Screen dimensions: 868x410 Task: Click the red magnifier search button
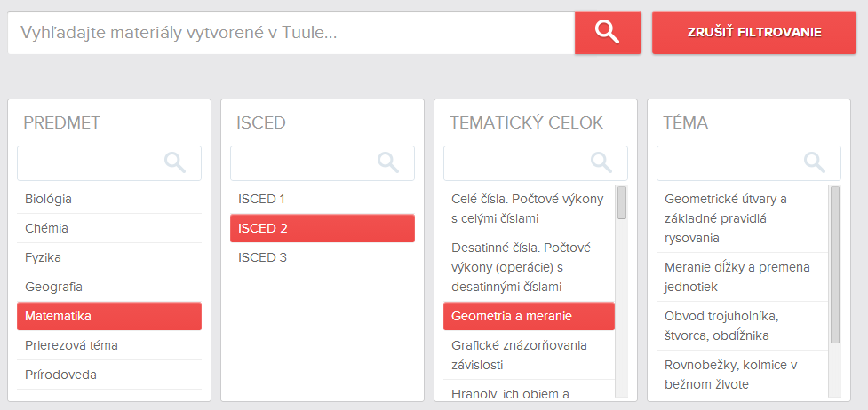click(x=608, y=32)
